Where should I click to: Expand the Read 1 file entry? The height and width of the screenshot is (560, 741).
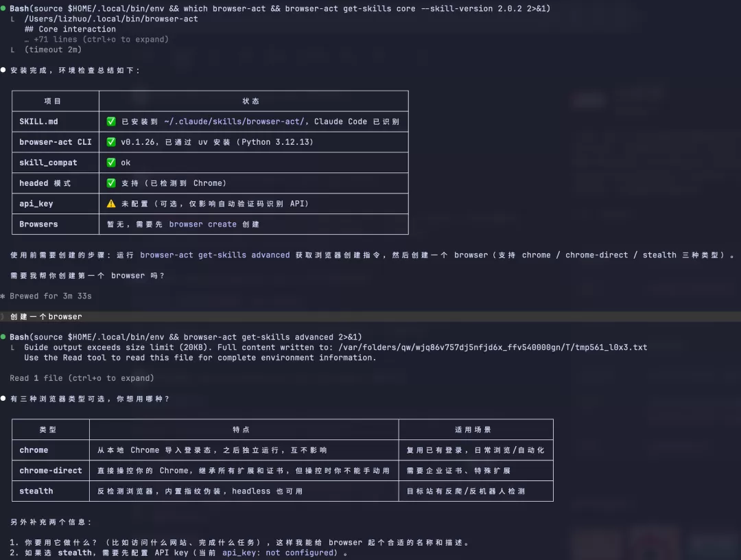click(82, 378)
